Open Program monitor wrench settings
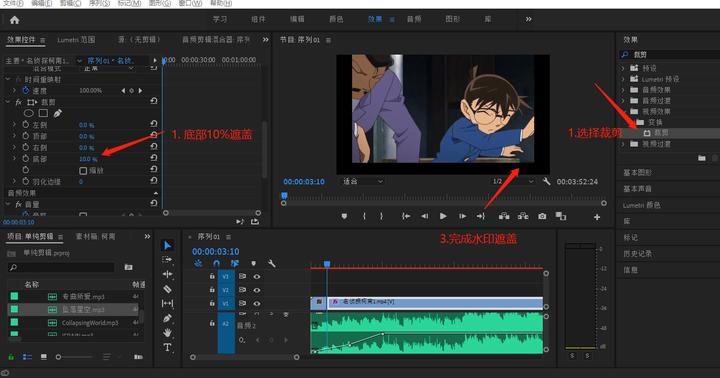The width and height of the screenshot is (720, 378). [x=546, y=181]
